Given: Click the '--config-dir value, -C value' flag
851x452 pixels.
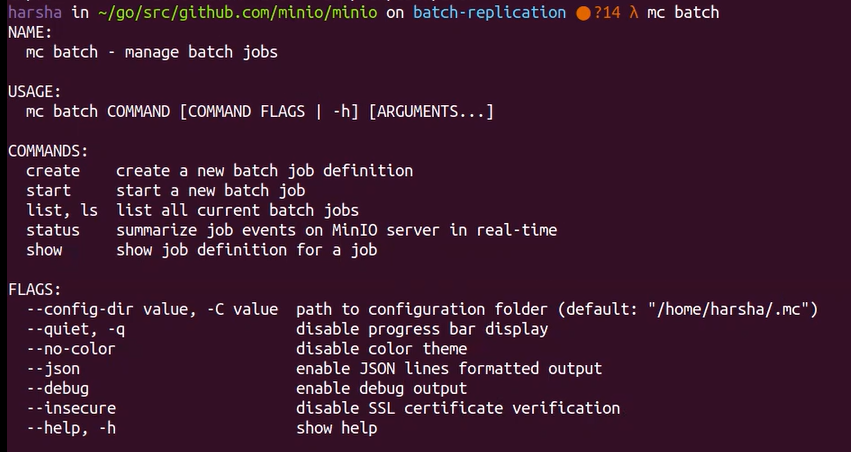Looking at the screenshot, I should pyautogui.click(x=153, y=309).
